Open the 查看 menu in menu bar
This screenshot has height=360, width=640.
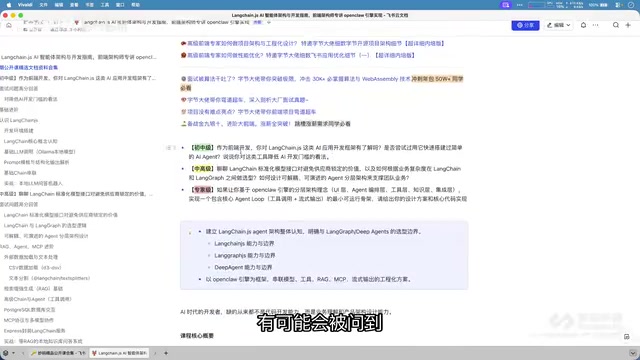tap(74, 5)
